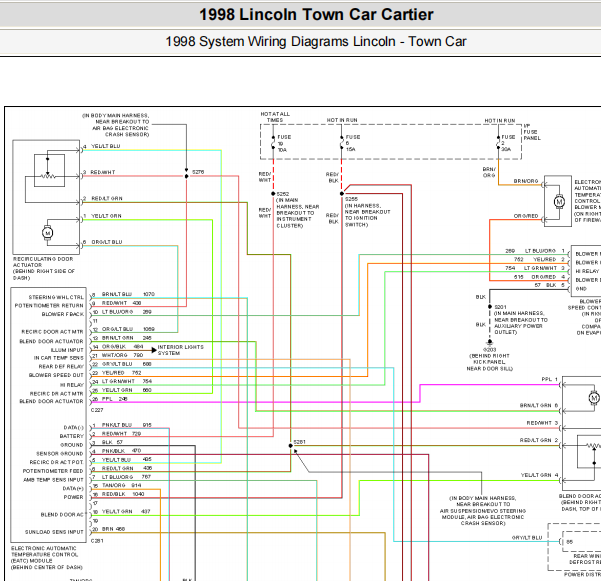The width and height of the screenshot is (601, 581).
Task: Click the "BLOWER F BACK" pin label
Action: coord(62,314)
